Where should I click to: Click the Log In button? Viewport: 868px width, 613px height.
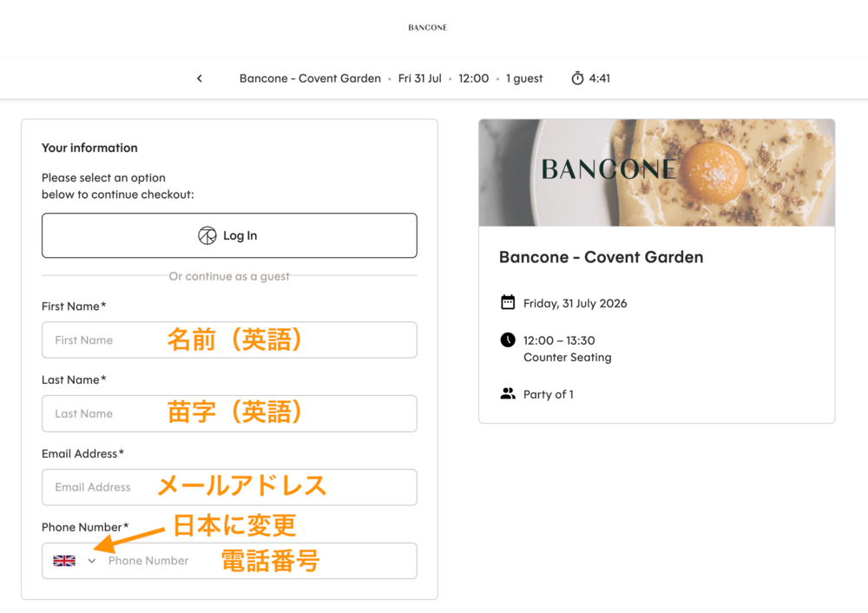pyautogui.click(x=229, y=235)
